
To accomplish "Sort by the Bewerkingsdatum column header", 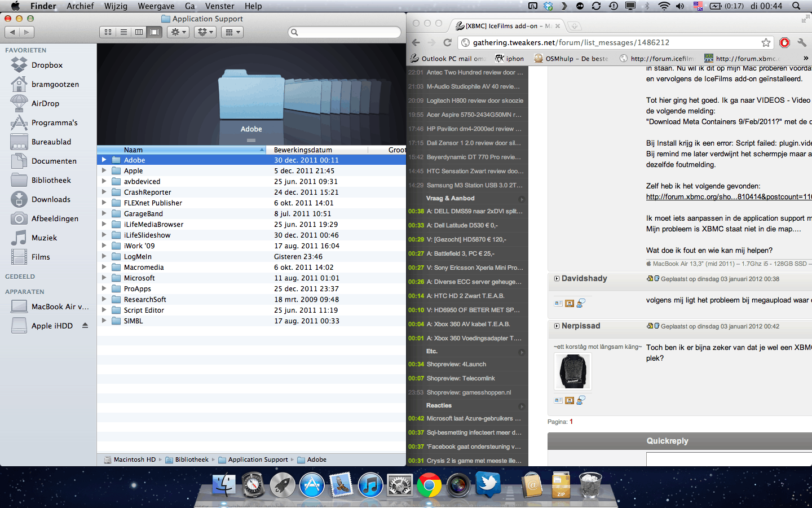I will pos(317,150).
